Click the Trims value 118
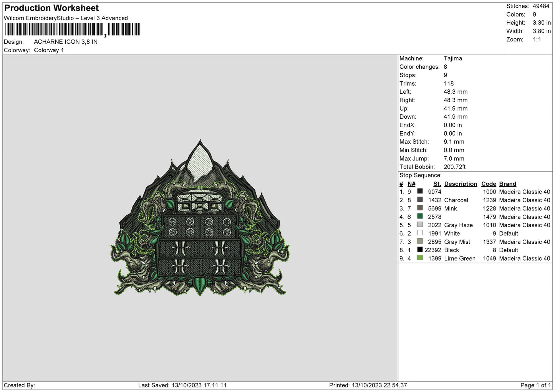Screen dimensions: 555x392 [x=449, y=83]
